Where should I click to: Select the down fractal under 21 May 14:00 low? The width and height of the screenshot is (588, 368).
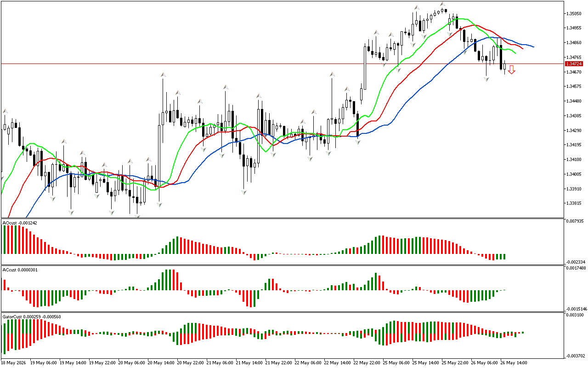pyautogui.click(x=244, y=192)
